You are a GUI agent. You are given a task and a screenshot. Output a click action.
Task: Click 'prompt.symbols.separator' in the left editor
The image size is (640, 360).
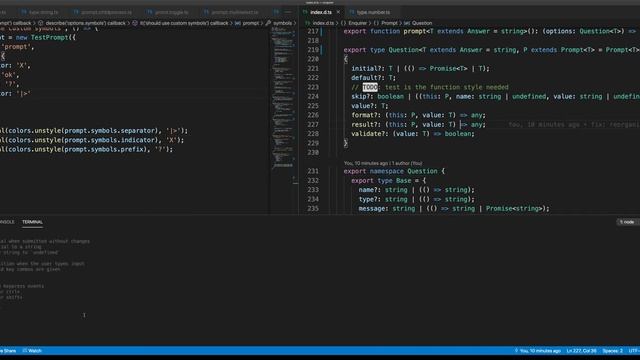click(109, 131)
